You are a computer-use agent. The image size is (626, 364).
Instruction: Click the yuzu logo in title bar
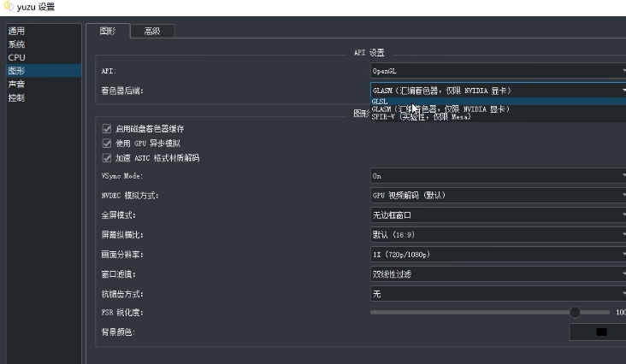[x=9, y=7]
